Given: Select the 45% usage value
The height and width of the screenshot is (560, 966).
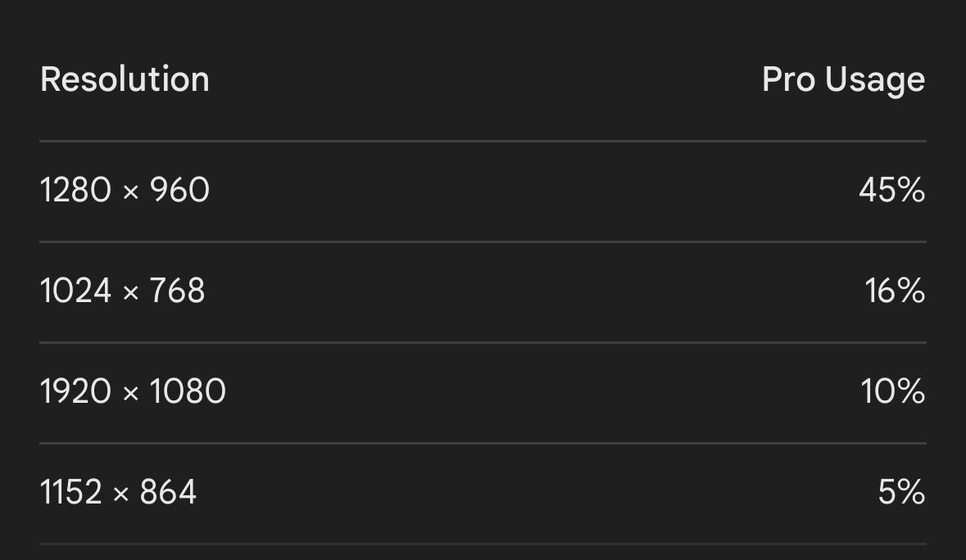Looking at the screenshot, I should pos(891,190).
